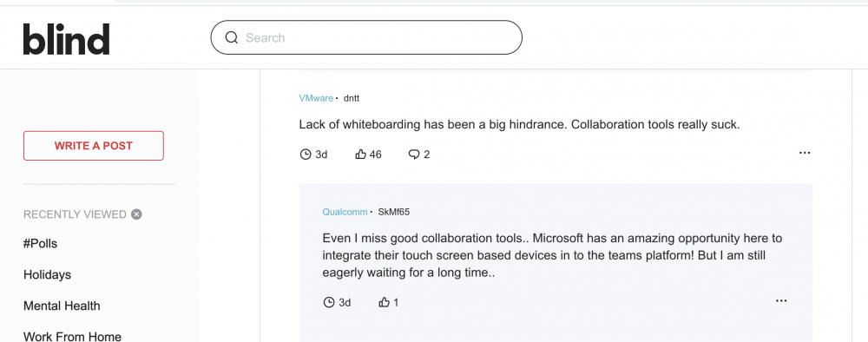Image resolution: width=868 pixels, height=342 pixels.
Task: Clear the Recently Viewed list
Action: (x=137, y=214)
